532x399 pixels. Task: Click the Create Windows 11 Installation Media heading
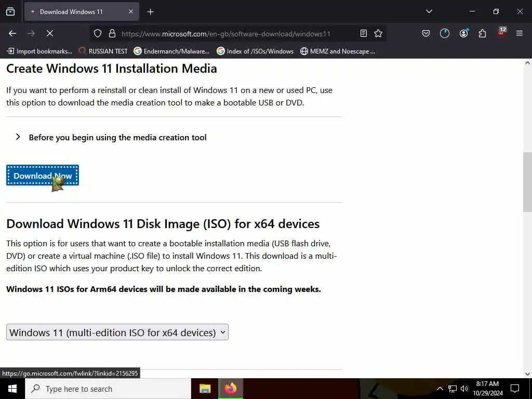click(111, 69)
